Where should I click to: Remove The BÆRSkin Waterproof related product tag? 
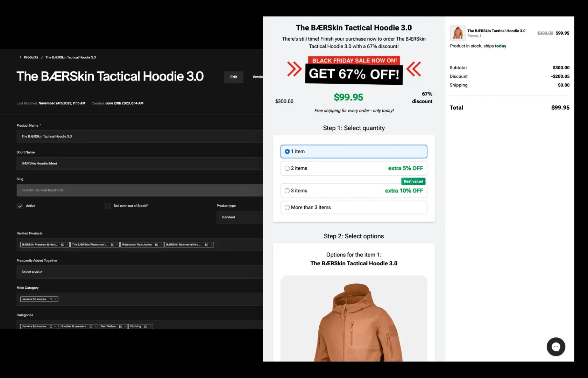click(117, 245)
